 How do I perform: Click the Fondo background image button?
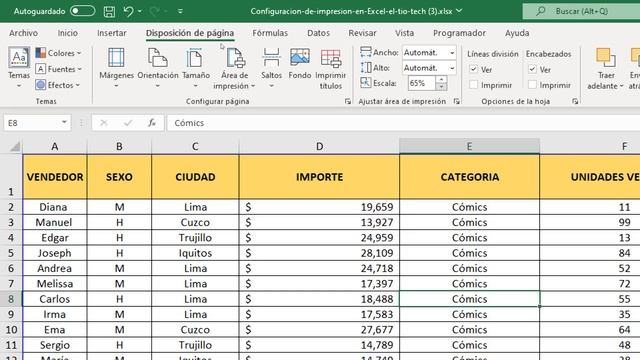tap(300, 64)
